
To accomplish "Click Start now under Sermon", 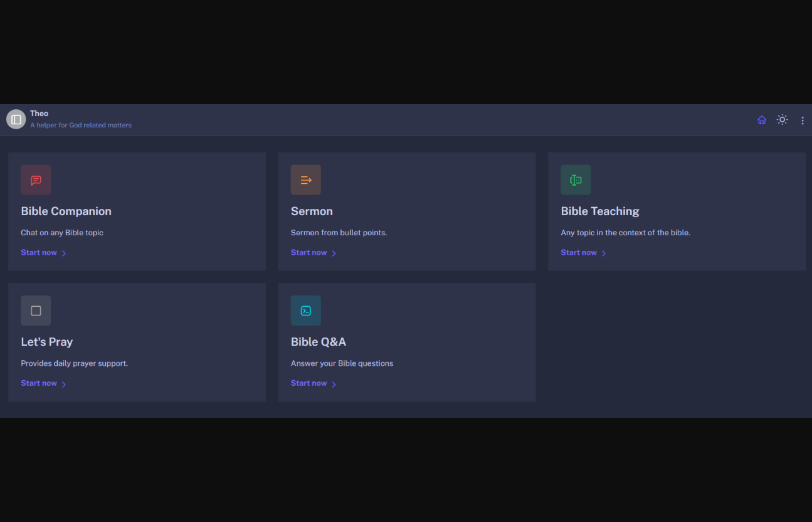I will point(308,253).
